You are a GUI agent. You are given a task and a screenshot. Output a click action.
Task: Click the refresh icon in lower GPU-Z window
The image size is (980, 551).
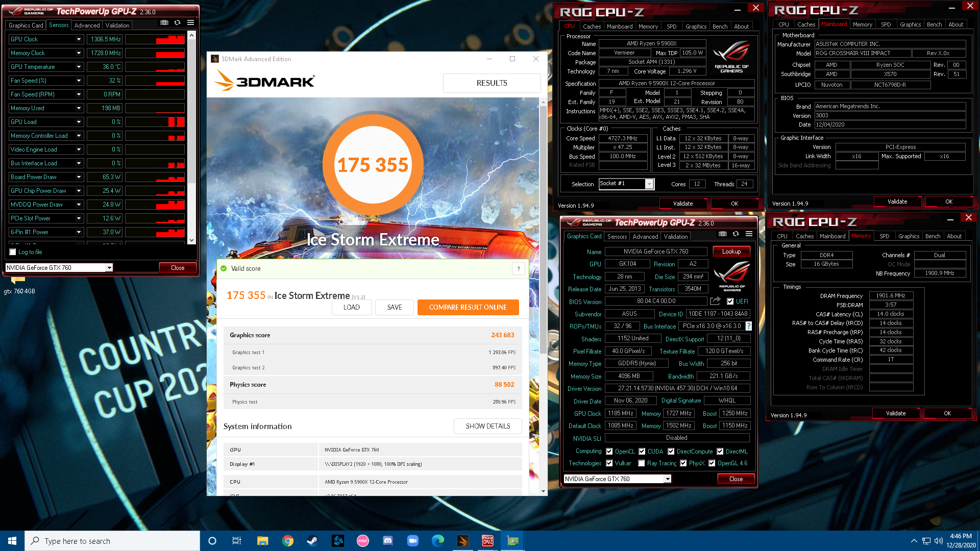coord(736,234)
